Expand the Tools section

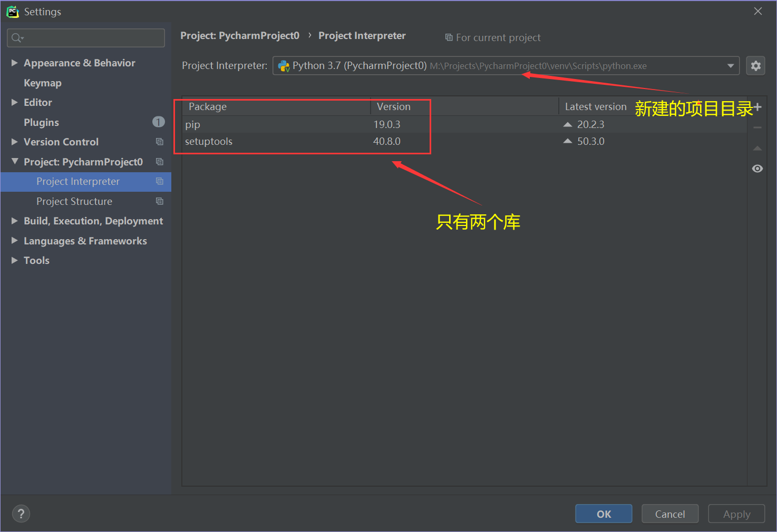pos(15,260)
